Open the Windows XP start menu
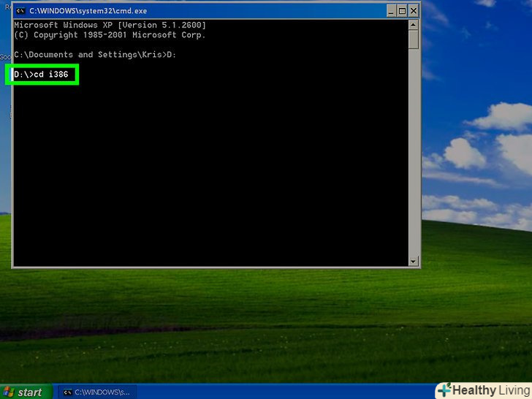This screenshot has width=532, height=399. tap(26, 392)
